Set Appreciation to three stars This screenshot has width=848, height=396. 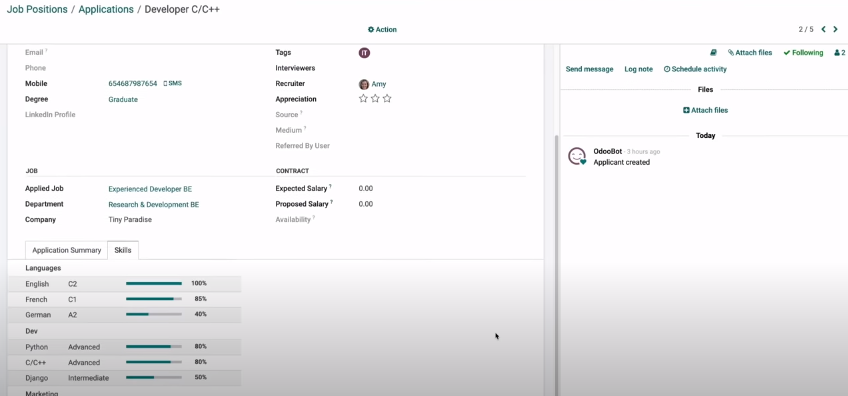click(x=387, y=99)
